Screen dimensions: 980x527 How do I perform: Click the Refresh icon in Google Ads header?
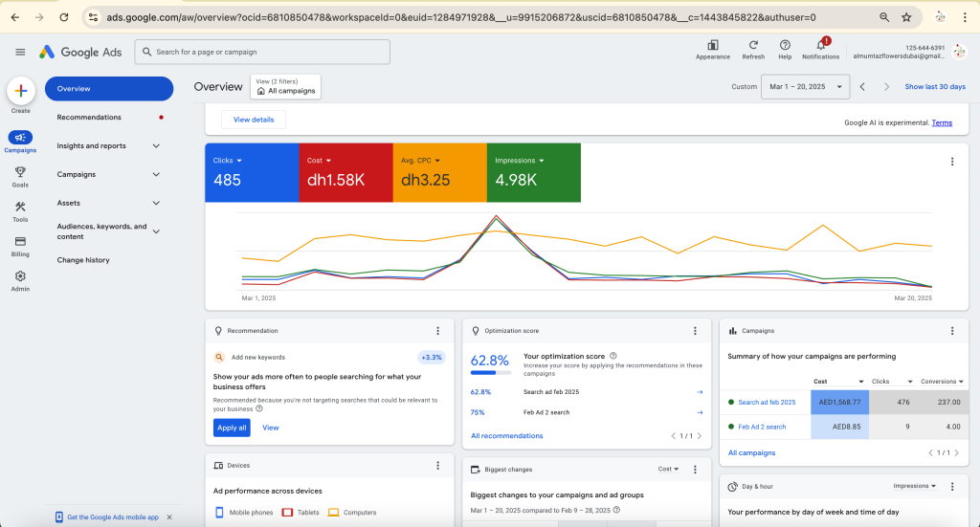coord(753,45)
